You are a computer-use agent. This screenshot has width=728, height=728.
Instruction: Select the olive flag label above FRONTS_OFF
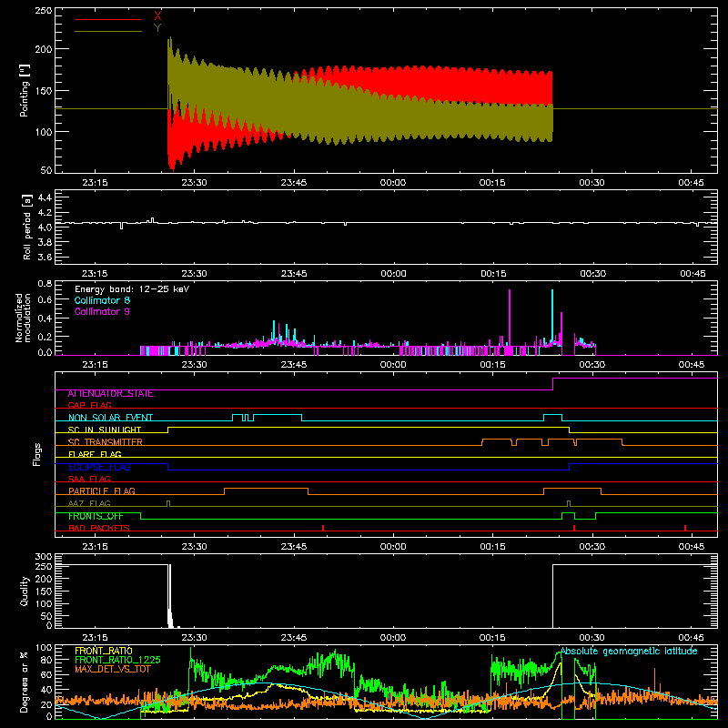pyautogui.click(x=89, y=503)
